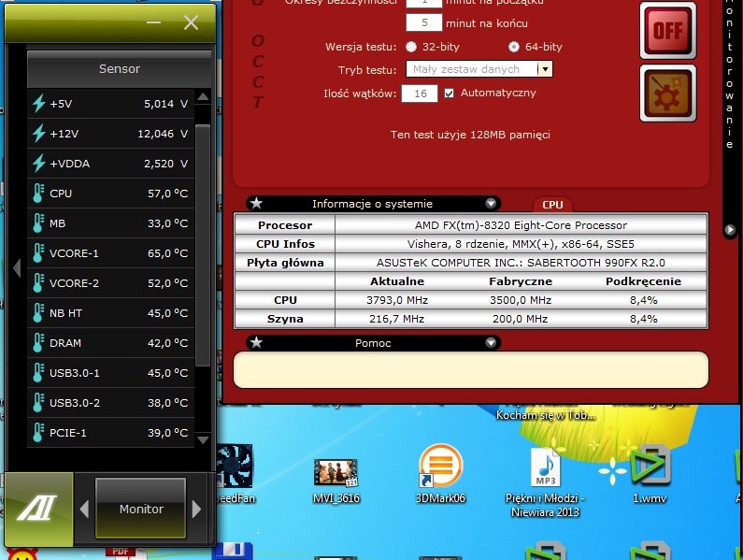Select the 64-bity test version radio
The image size is (743, 560).
(x=514, y=47)
